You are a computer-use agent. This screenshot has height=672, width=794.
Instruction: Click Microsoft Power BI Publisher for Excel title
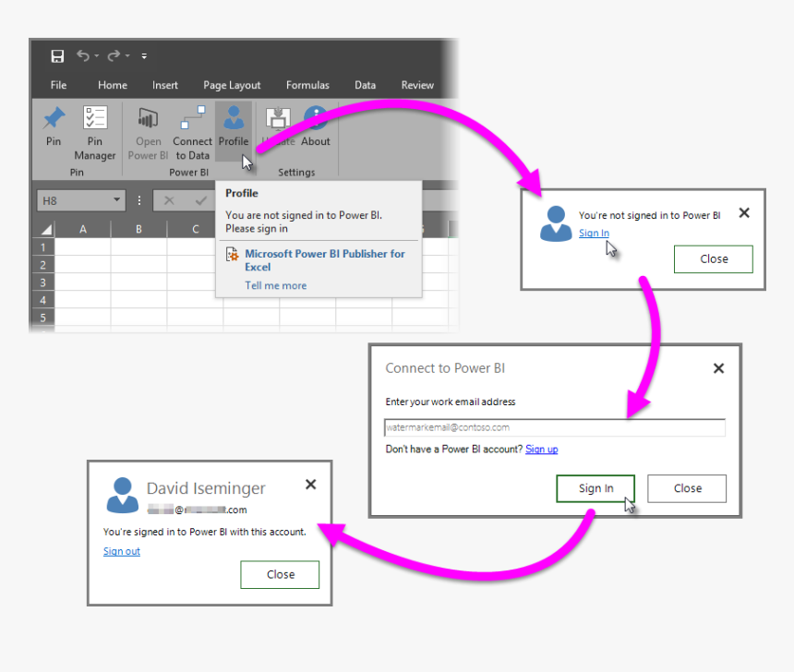[325, 260]
